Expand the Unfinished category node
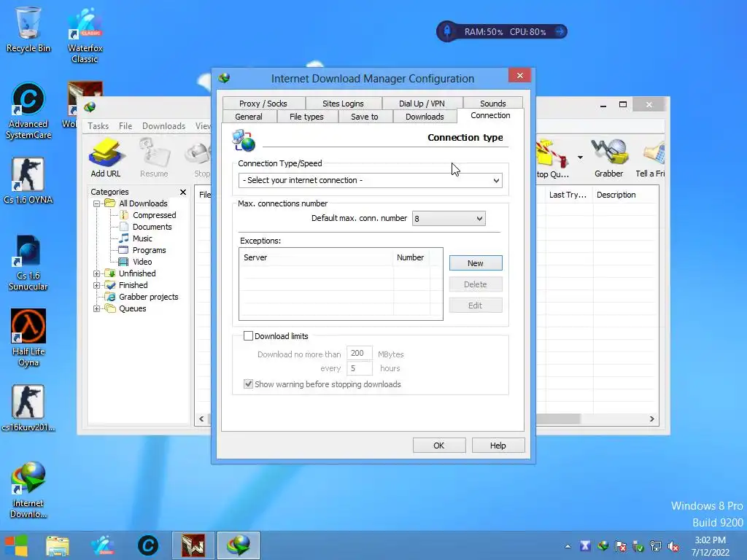747x560 pixels. [x=97, y=273]
